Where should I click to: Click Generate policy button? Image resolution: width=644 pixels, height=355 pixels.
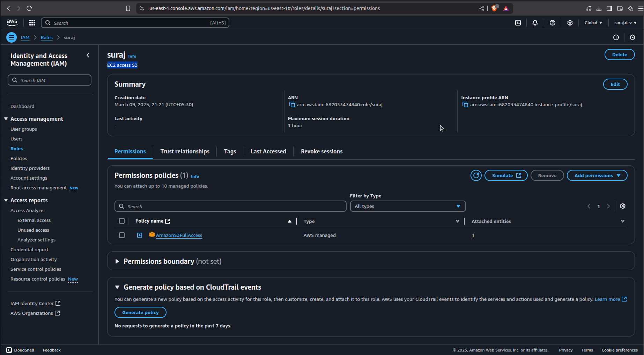tap(140, 312)
